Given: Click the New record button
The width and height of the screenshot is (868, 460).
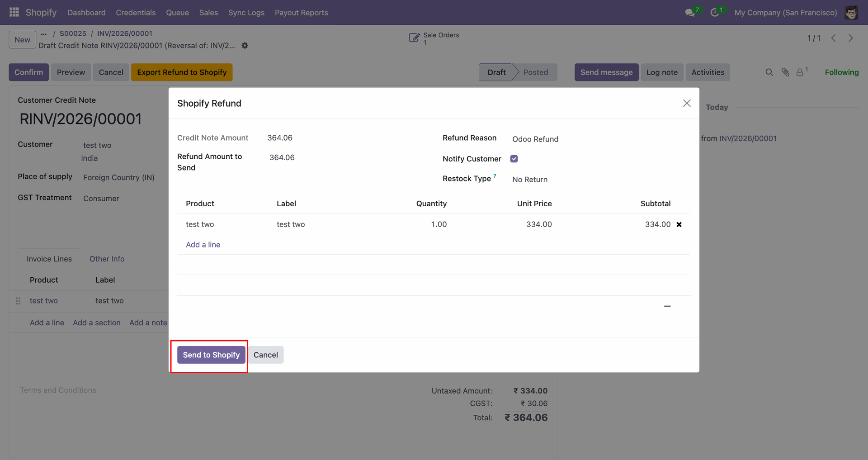Looking at the screenshot, I should coord(22,40).
